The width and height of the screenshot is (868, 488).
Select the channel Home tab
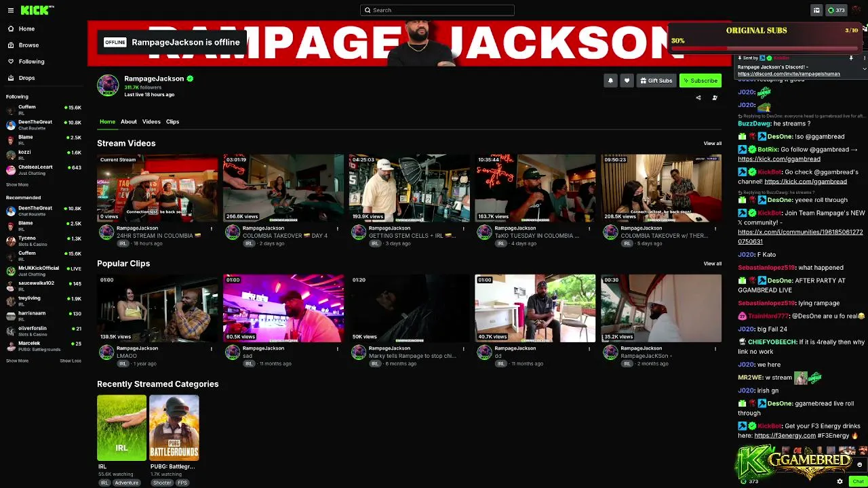point(107,122)
